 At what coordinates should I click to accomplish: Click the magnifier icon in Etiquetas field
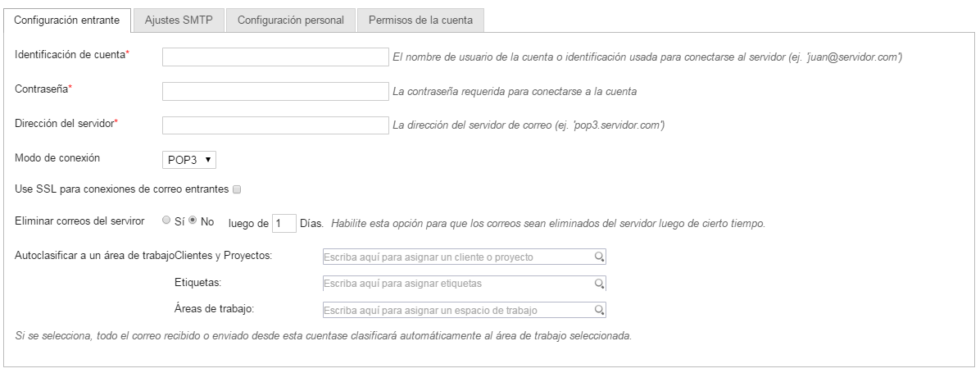tap(600, 284)
